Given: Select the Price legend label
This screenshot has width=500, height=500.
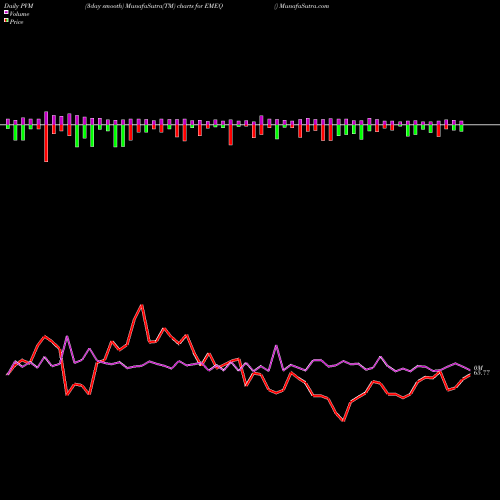Looking at the screenshot, I should [16, 22].
